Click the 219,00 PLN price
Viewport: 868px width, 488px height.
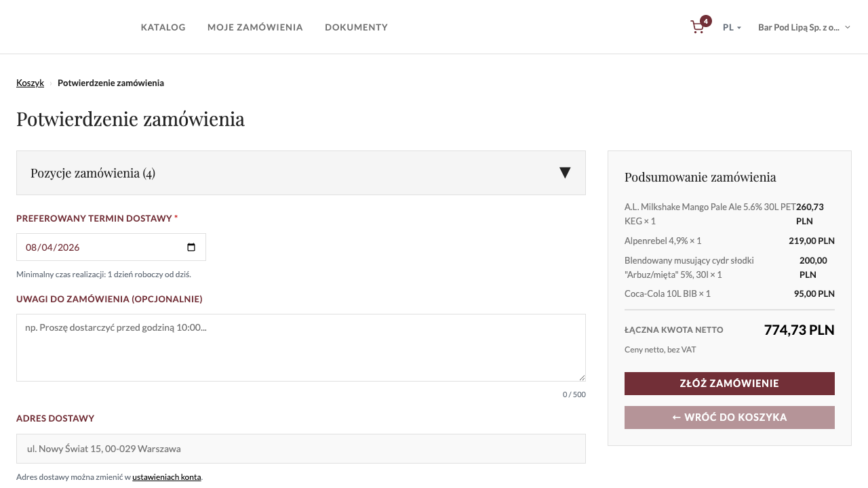coord(812,241)
